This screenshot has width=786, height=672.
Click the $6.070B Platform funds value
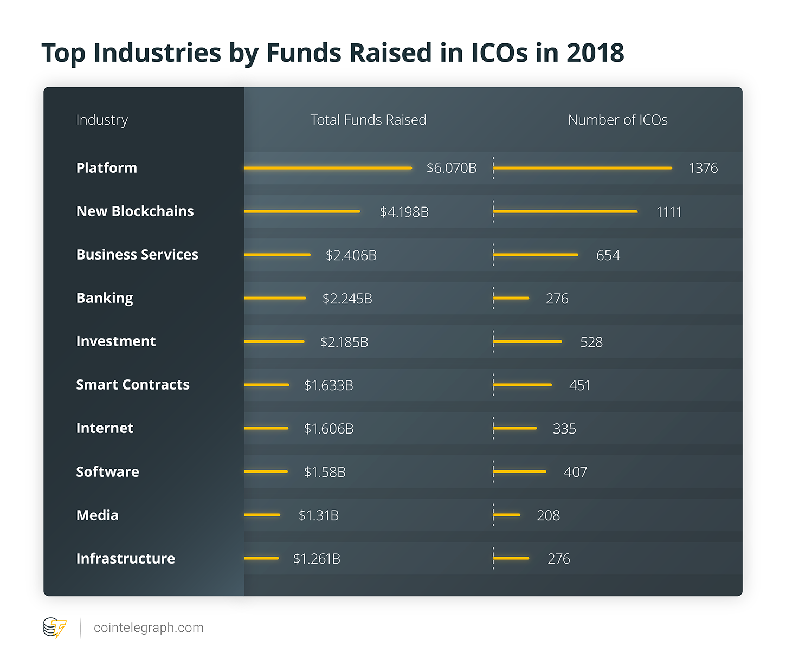451,168
